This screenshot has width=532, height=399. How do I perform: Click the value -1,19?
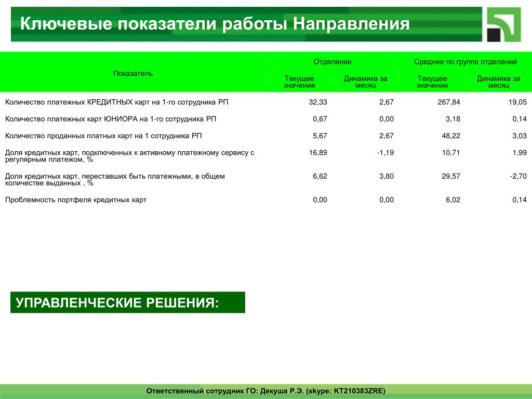coord(385,153)
